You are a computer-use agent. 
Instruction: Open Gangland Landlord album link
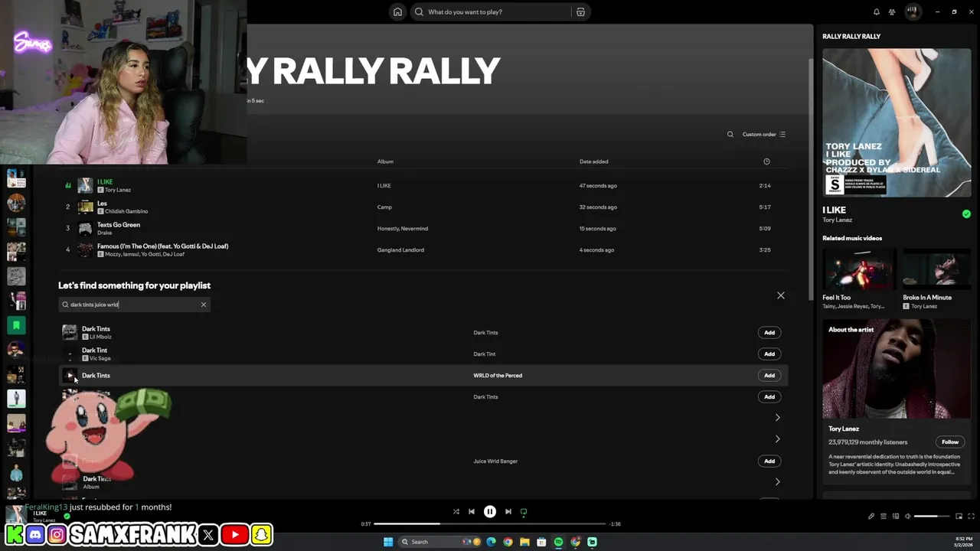coord(400,249)
